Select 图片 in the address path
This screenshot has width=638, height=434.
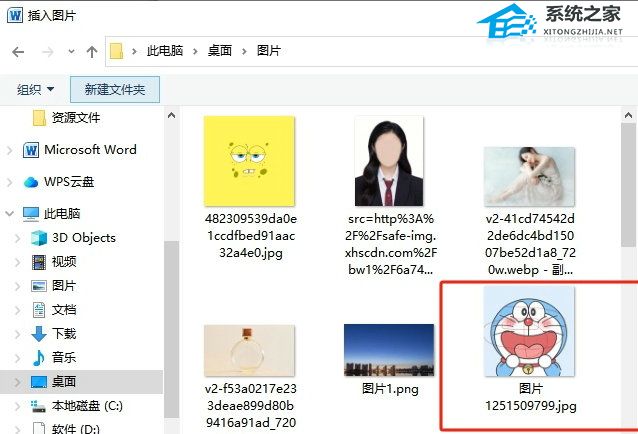click(269, 51)
